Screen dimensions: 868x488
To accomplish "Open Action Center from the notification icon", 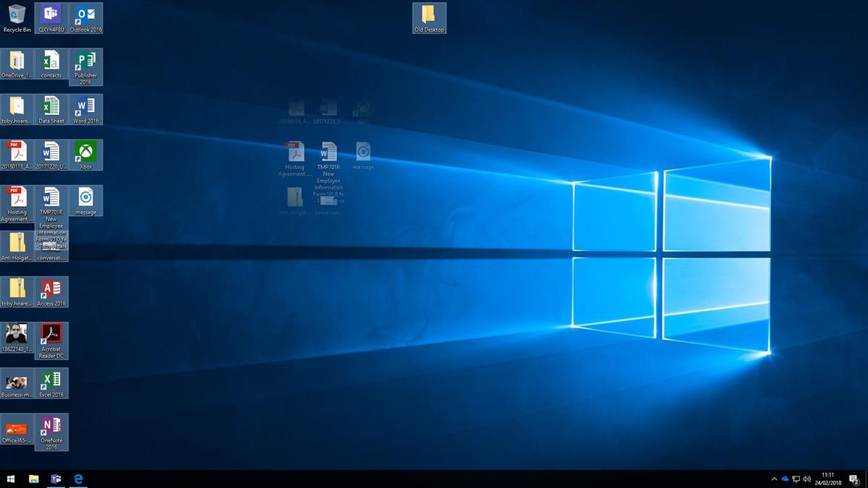I will tap(855, 479).
